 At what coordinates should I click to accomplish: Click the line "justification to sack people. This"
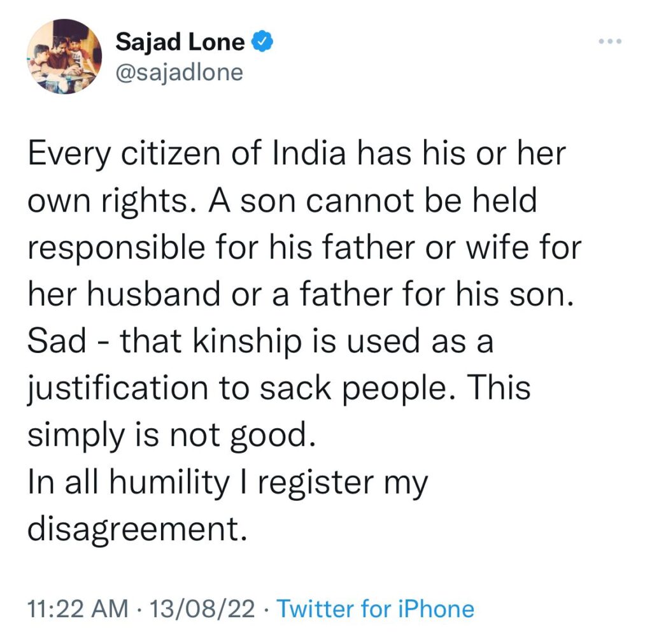[x=279, y=389]
